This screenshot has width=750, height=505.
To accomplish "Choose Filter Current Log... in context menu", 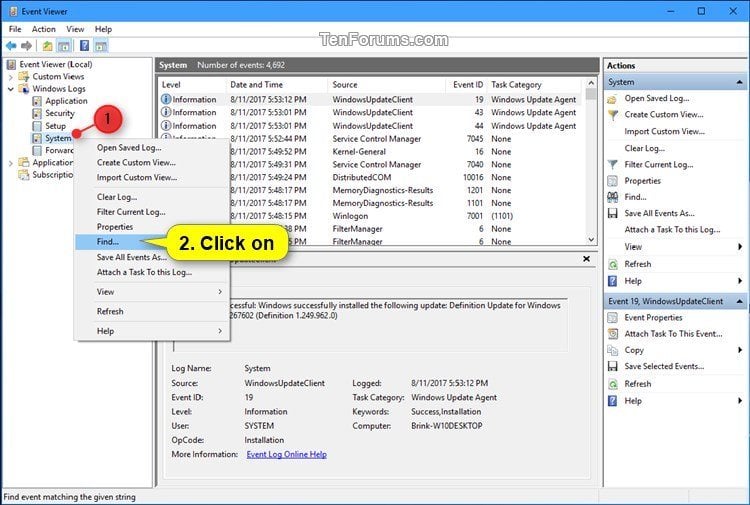I will click(152, 212).
